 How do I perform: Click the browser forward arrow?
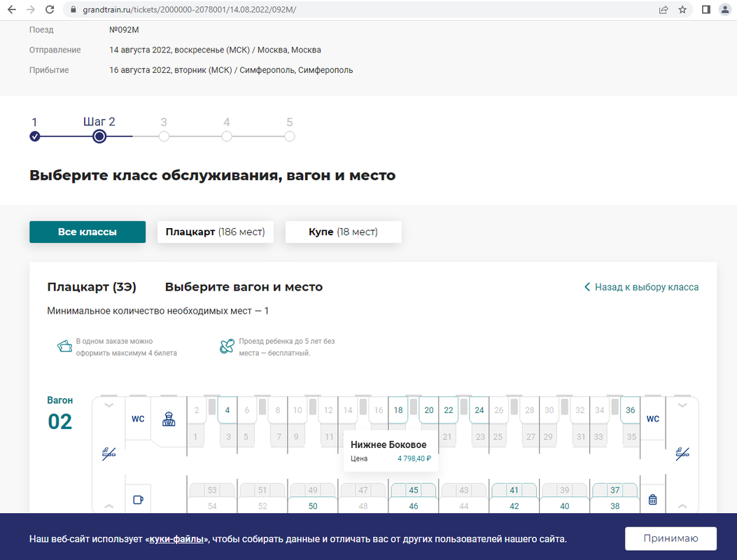point(31,9)
